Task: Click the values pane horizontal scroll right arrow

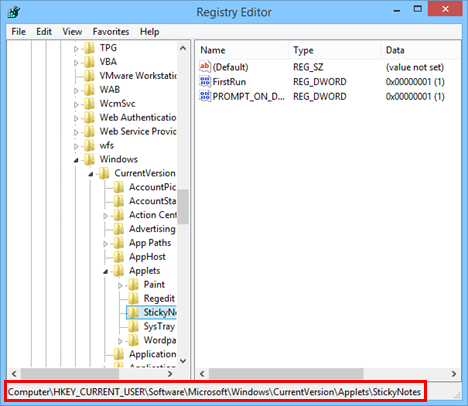Action: [454, 374]
